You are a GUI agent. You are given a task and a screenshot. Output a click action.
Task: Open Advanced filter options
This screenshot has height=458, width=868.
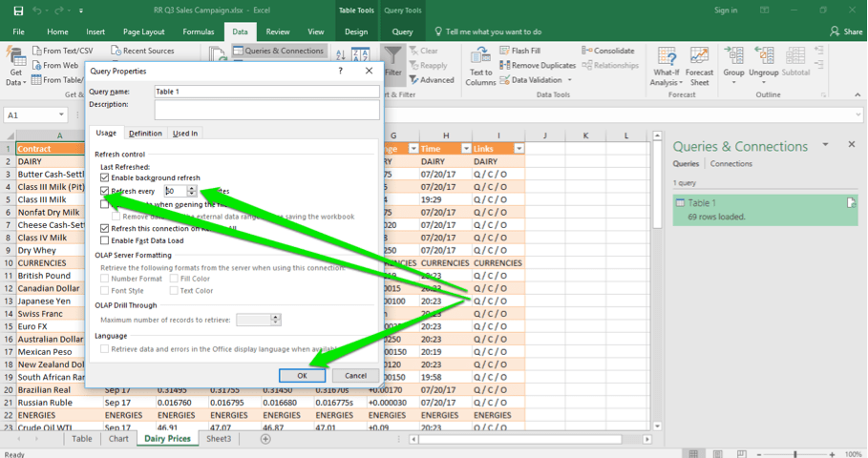(432, 80)
